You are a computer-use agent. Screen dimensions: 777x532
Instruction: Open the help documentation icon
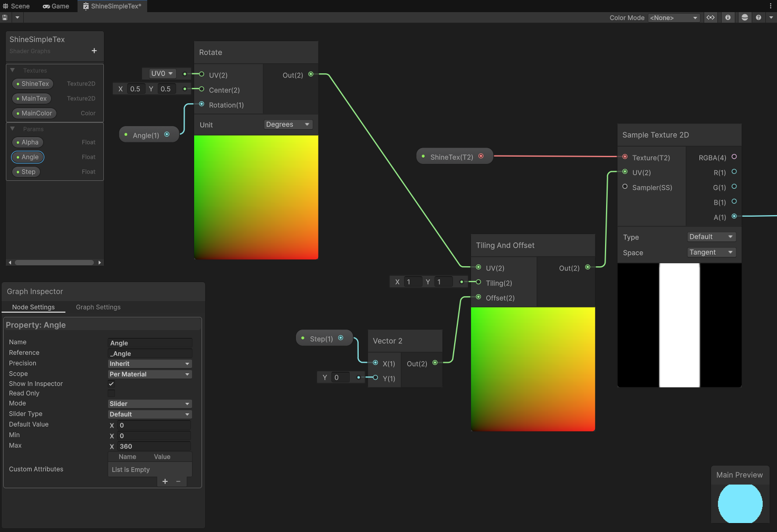(759, 17)
